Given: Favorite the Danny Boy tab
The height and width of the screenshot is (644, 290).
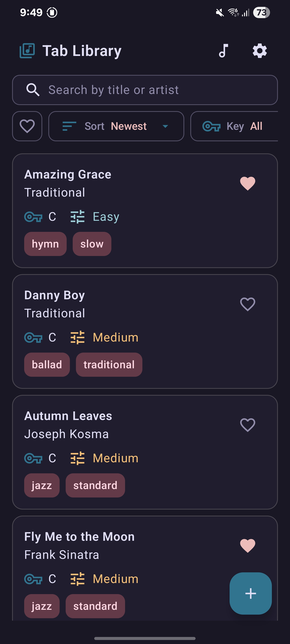Looking at the screenshot, I should [x=248, y=304].
